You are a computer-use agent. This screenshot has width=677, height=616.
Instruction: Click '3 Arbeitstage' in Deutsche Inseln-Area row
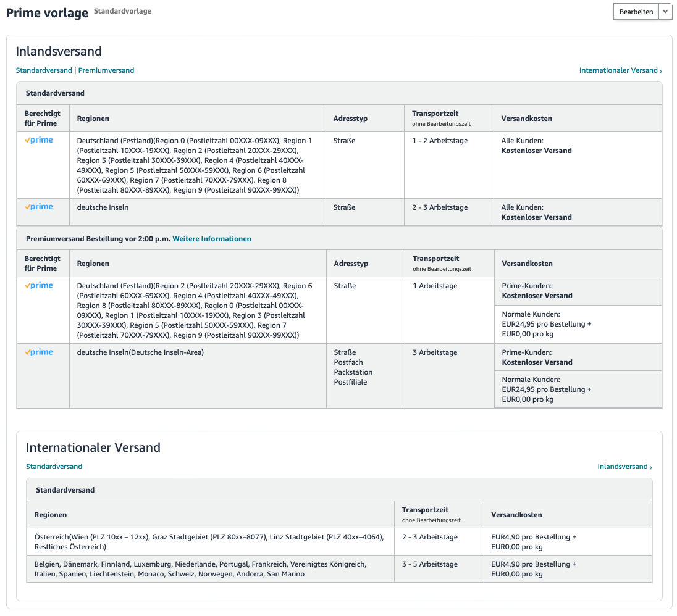[435, 352]
